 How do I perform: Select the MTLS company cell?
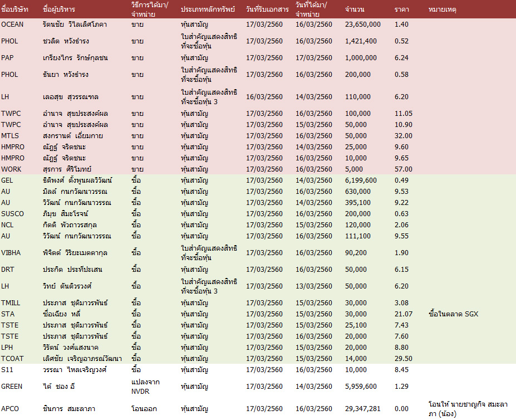coord(10,136)
